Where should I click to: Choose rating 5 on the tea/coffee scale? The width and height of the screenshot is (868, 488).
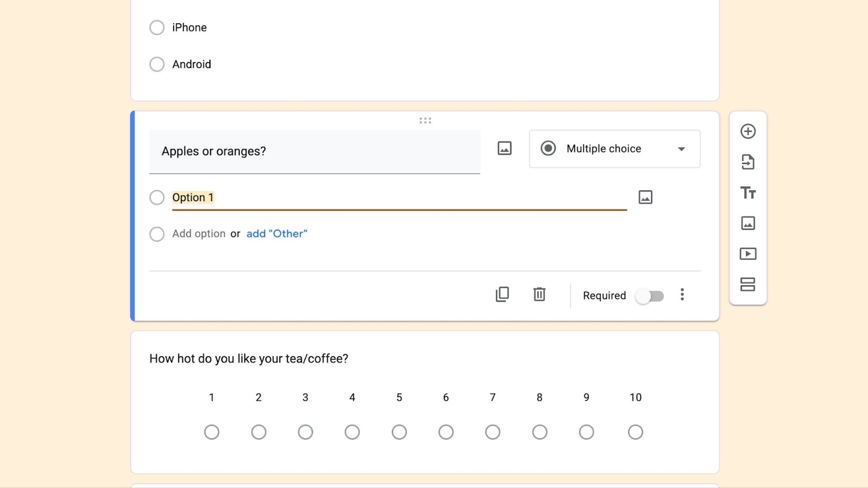(x=399, y=432)
